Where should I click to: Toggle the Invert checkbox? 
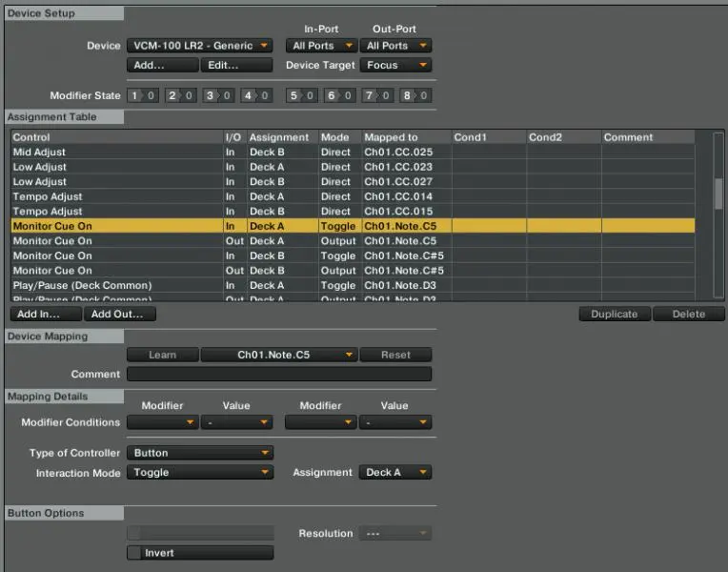coord(134,553)
